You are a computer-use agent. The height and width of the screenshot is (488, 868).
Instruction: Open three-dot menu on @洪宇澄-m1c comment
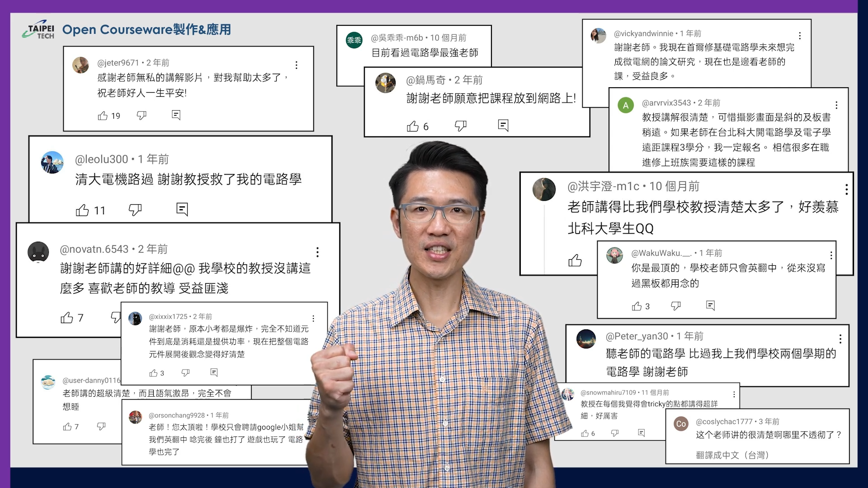[x=846, y=189]
